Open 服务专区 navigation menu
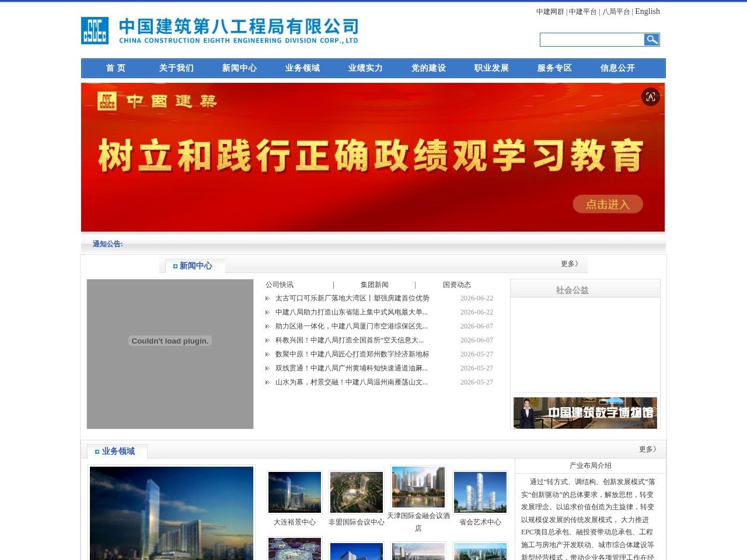 point(554,68)
